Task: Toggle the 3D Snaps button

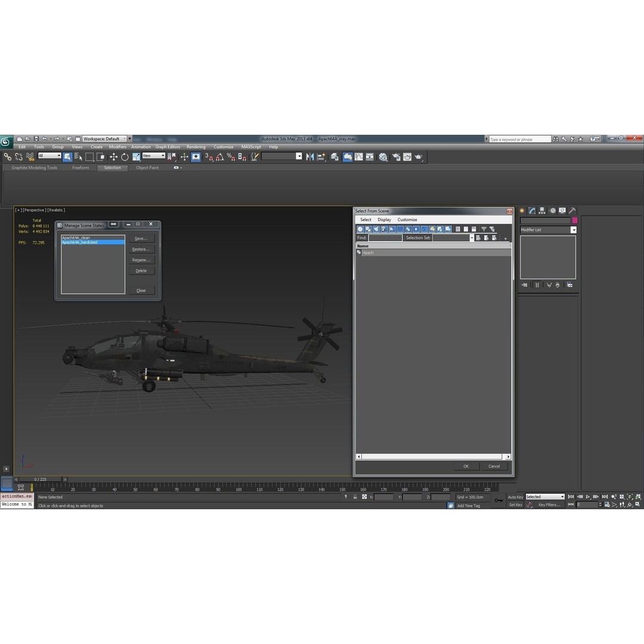Action: pos(209,157)
